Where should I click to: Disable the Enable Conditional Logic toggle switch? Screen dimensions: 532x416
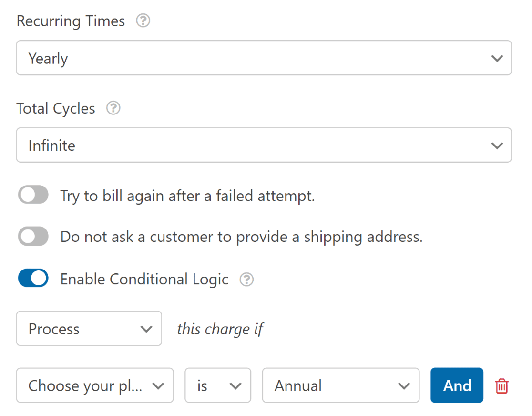[33, 278]
